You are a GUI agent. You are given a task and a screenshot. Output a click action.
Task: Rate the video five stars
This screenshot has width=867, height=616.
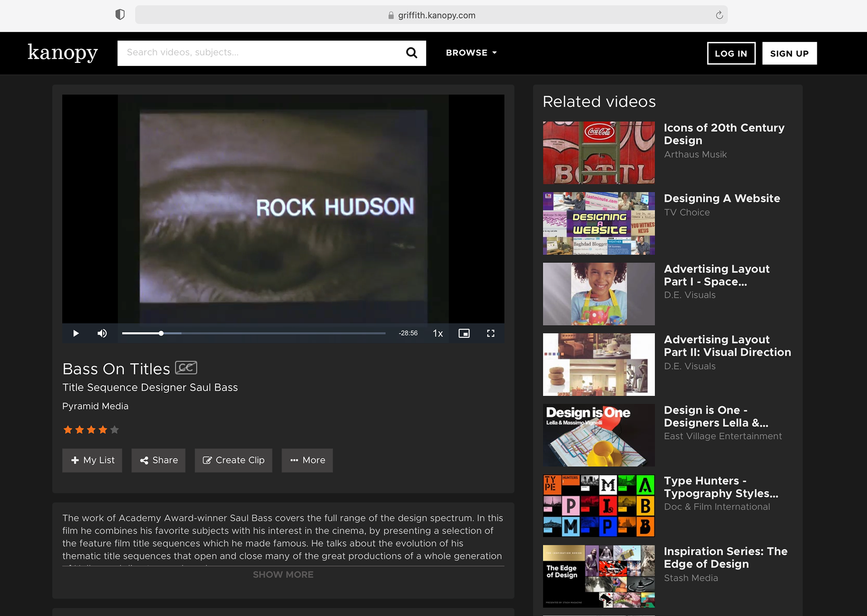115,429
